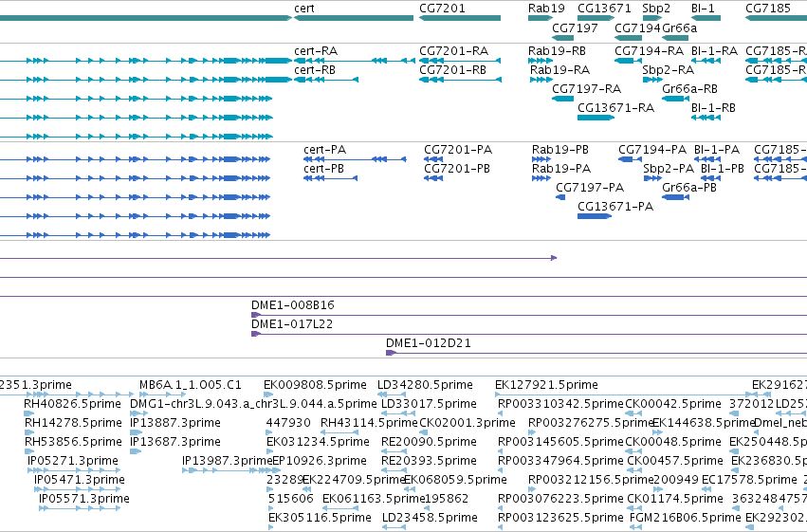This screenshot has height=532, width=807.
Task: Select the CG7197-RA transcript label
Action: tap(587, 89)
